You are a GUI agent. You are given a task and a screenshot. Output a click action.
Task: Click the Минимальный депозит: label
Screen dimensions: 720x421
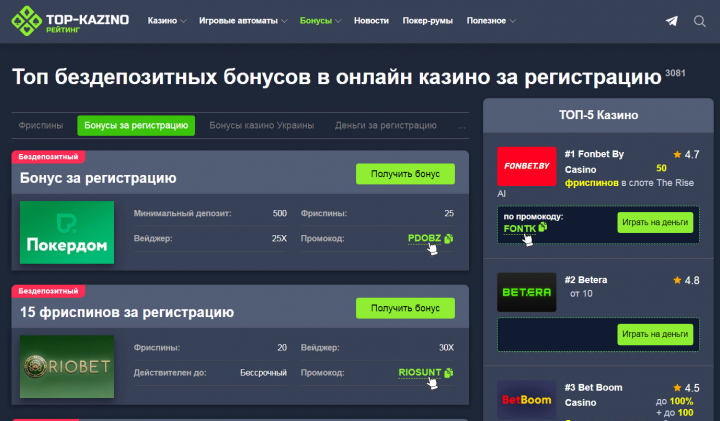[x=183, y=213]
